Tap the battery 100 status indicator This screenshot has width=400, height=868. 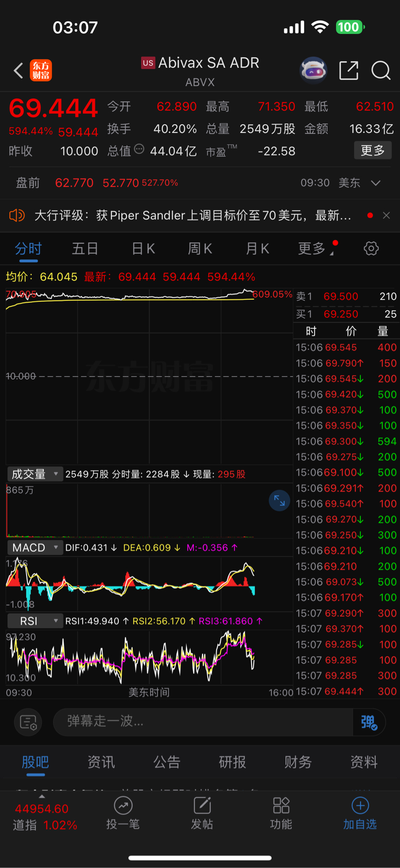pyautogui.click(x=350, y=27)
